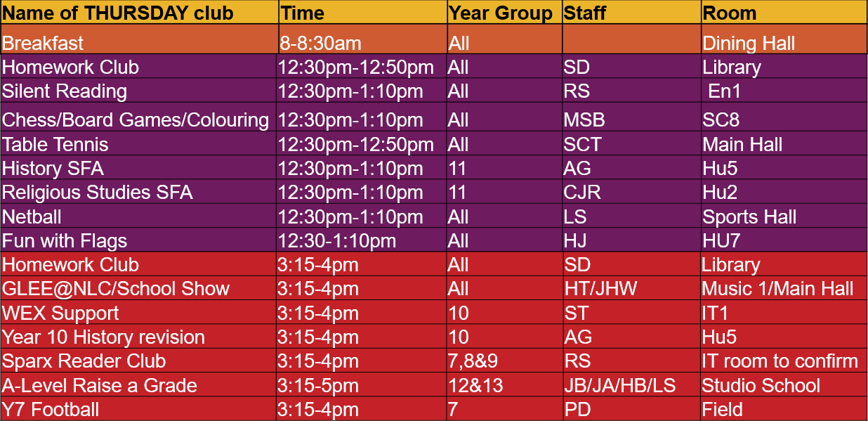Select the "Silent Reading" club cell

point(65,91)
